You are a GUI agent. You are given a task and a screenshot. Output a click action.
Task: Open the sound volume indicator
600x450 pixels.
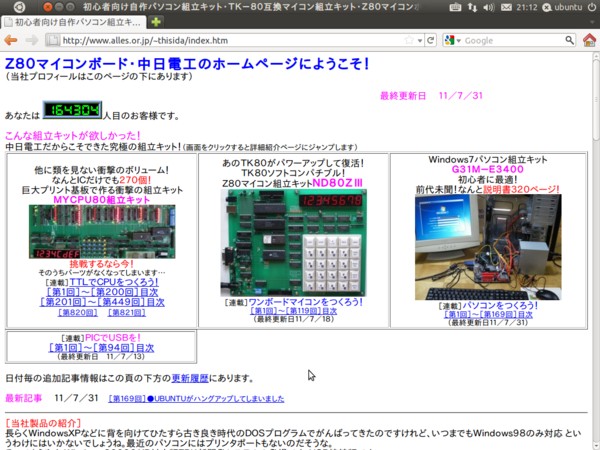click(489, 7)
